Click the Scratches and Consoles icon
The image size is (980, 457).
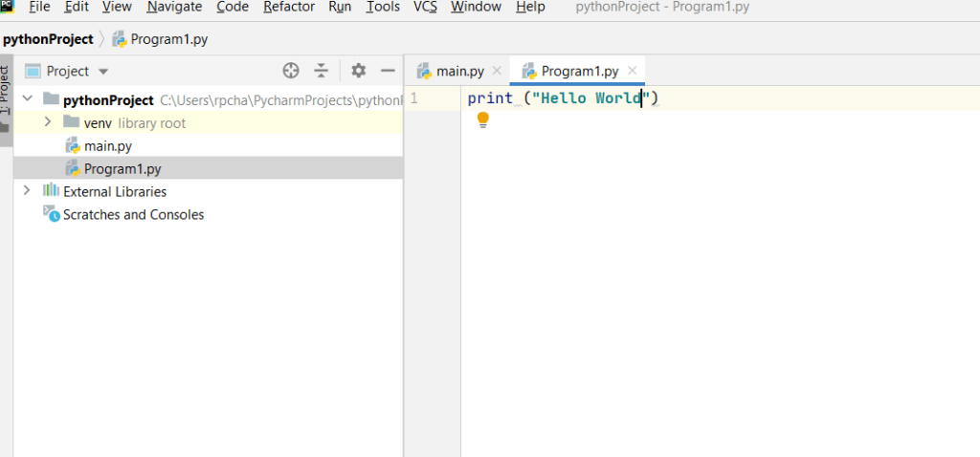[x=51, y=214]
